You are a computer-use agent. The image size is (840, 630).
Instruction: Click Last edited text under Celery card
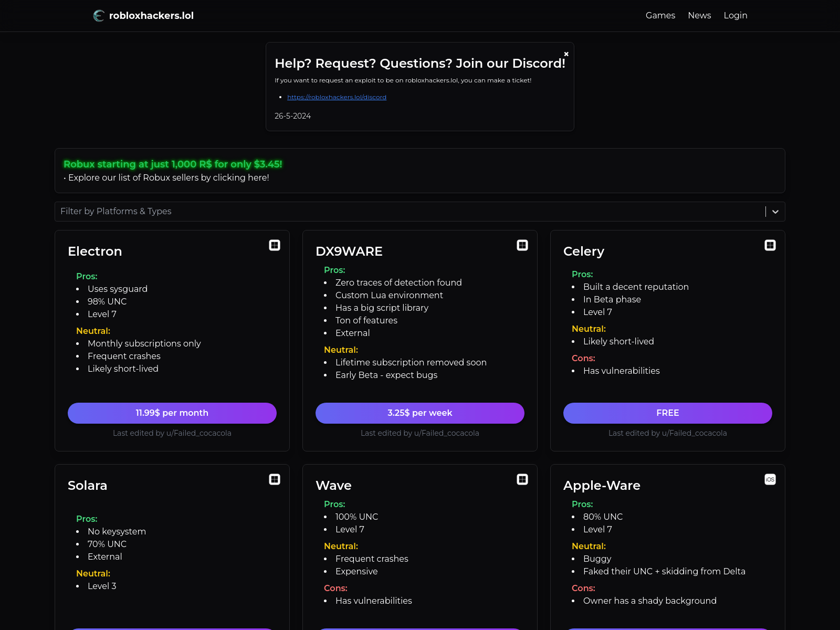(x=668, y=433)
